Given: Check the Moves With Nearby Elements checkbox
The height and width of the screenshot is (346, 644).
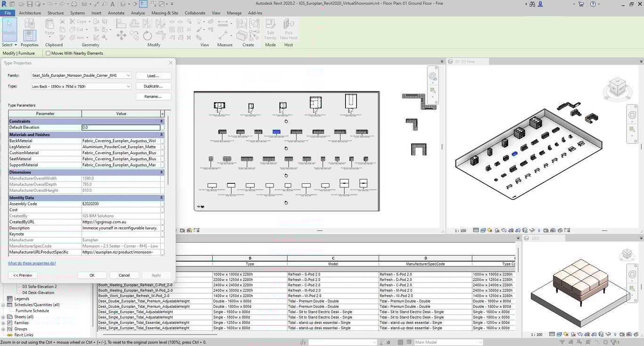Looking at the screenshot, I should pyautogui.click(x=48, y=53).
